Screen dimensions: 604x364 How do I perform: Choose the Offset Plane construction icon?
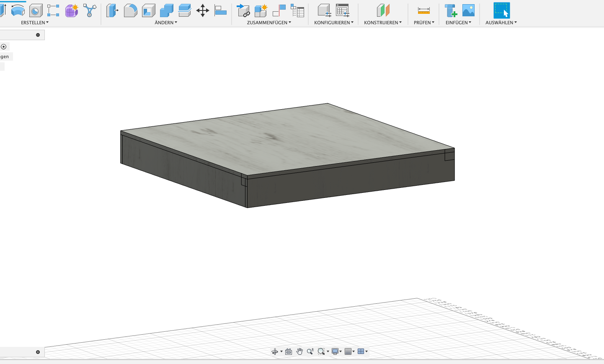point(383,10)
